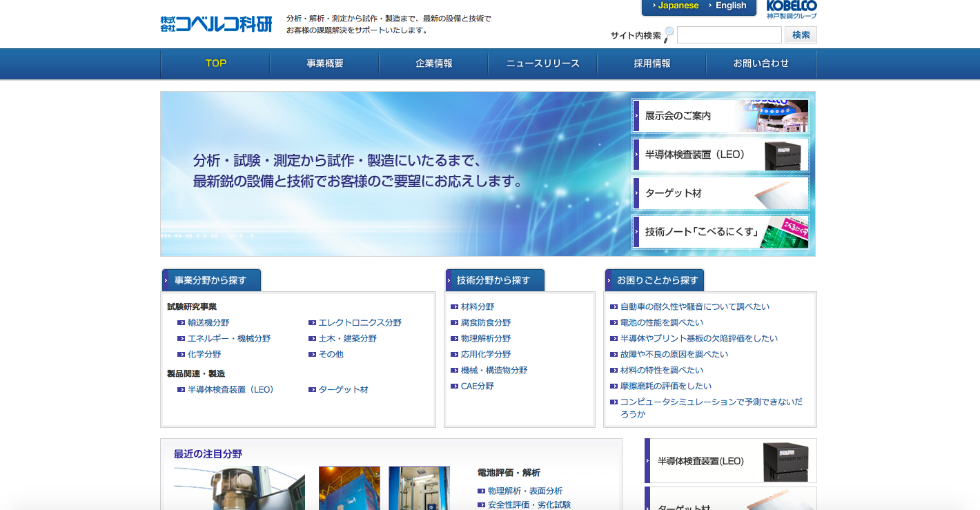The height and width of the screenshot is (510, 980).
Task: Click arrow icon beside CAE分野
Action: point(454,386)
